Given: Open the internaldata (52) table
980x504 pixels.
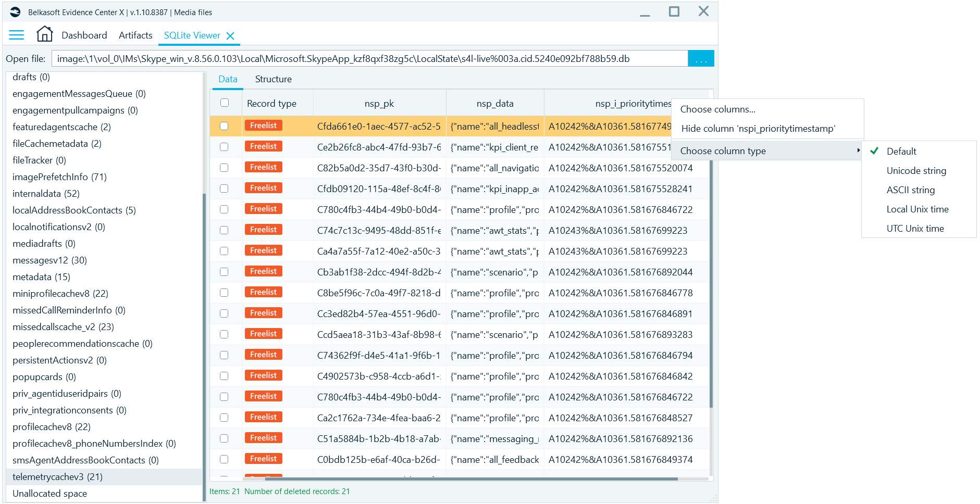Looking at the screenshot, I should (x=104, y=194).
